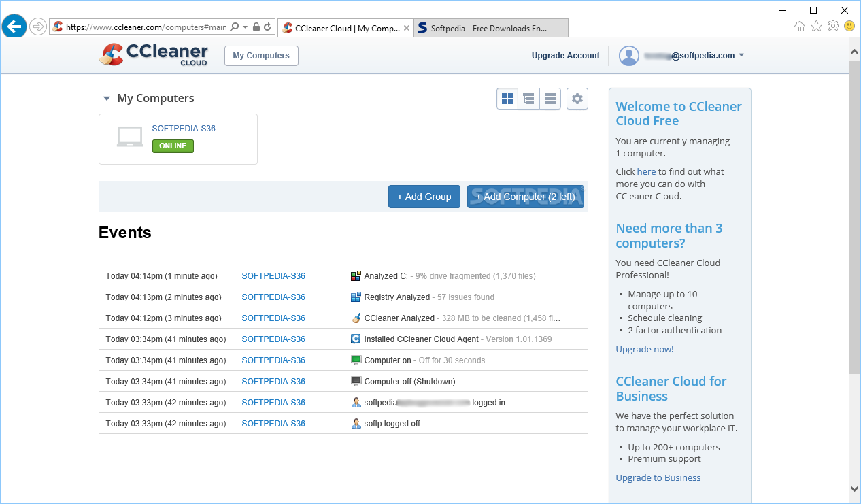Click the defrag icon beside Analyzed C:

(356, 276)
